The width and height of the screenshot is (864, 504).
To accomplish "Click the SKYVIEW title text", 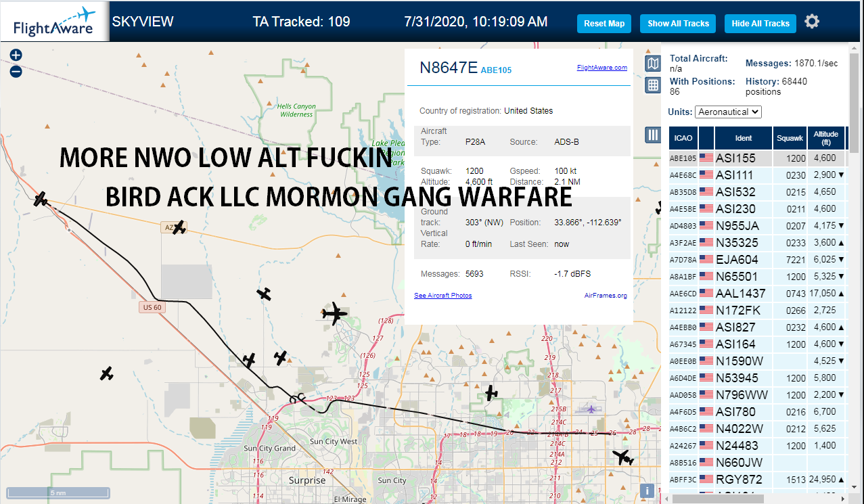I will 143,22.
